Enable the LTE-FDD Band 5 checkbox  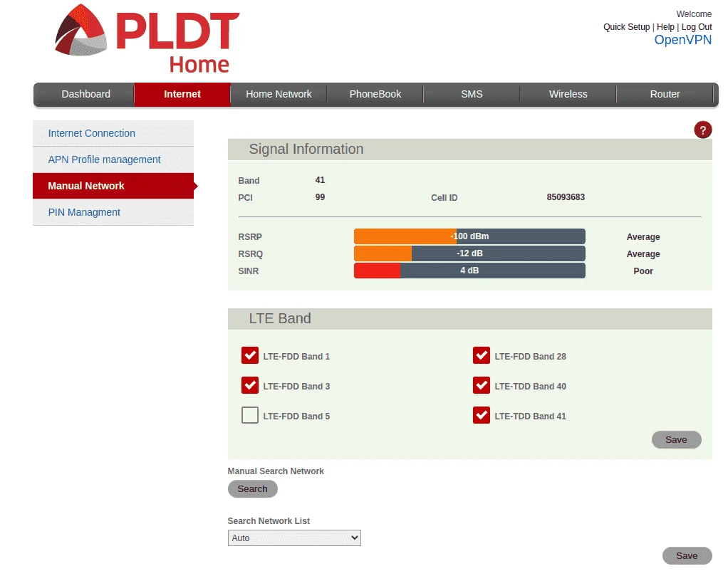[x=250, y=415]
